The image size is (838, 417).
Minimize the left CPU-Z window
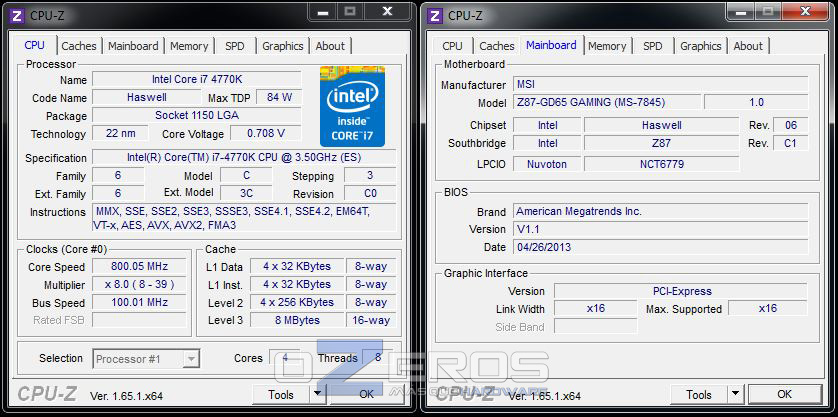tap(322, 12)
